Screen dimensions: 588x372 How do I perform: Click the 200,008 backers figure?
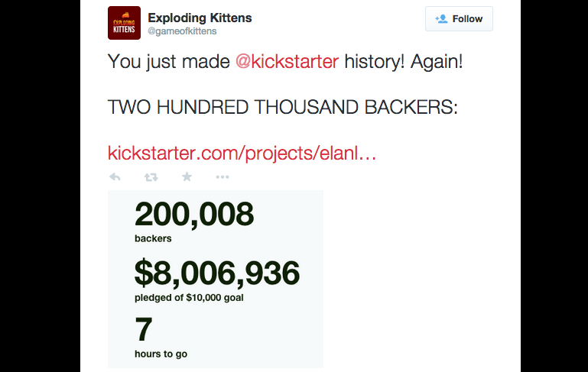coord(194,215)
